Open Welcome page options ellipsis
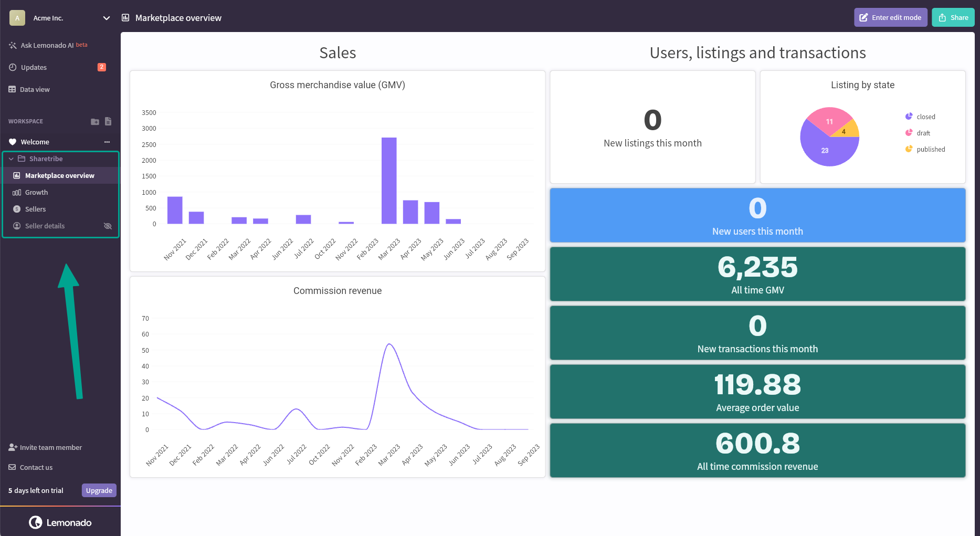 click(107, 142)
